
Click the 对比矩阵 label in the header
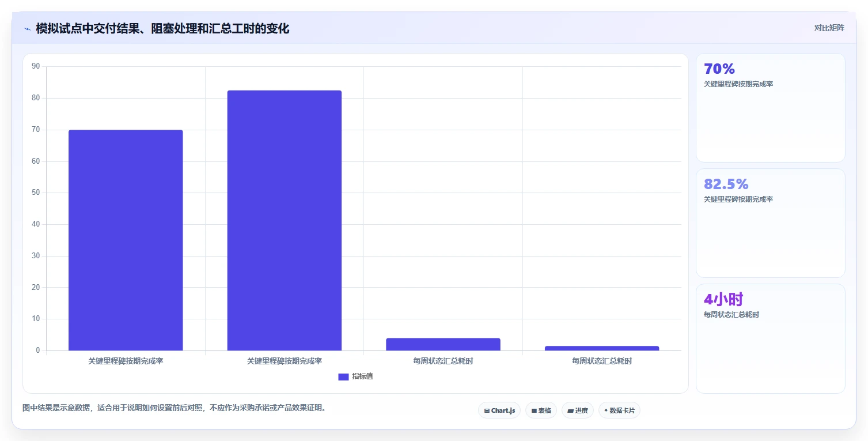pyautogui.click(x=829, y=28)
